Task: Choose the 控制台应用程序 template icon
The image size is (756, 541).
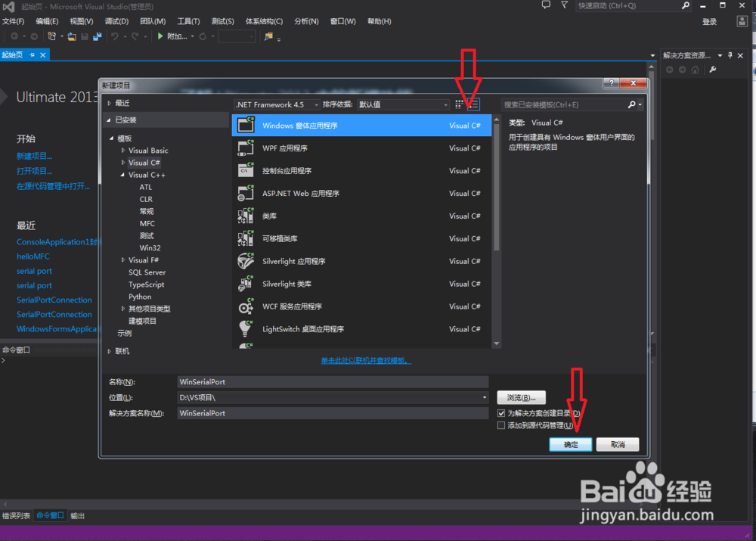Action: coord(246,170)
